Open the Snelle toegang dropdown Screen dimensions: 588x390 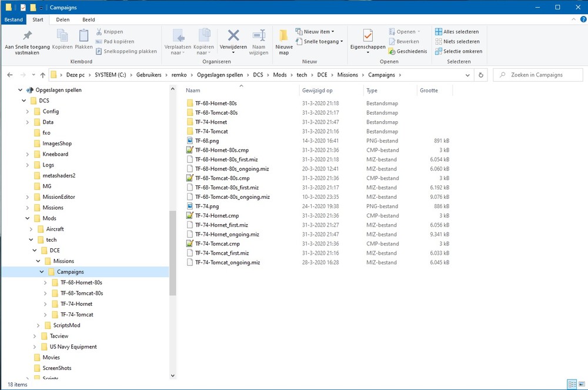(319, 42)
